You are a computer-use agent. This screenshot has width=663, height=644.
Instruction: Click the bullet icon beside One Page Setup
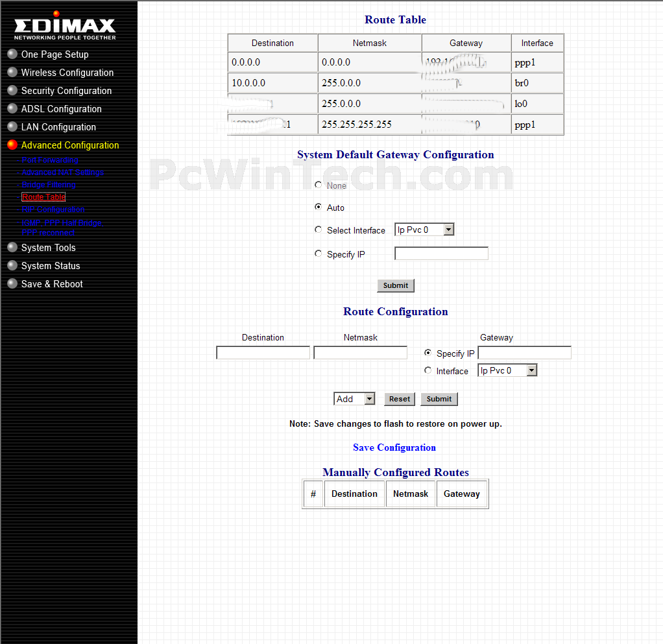point(12,54)
